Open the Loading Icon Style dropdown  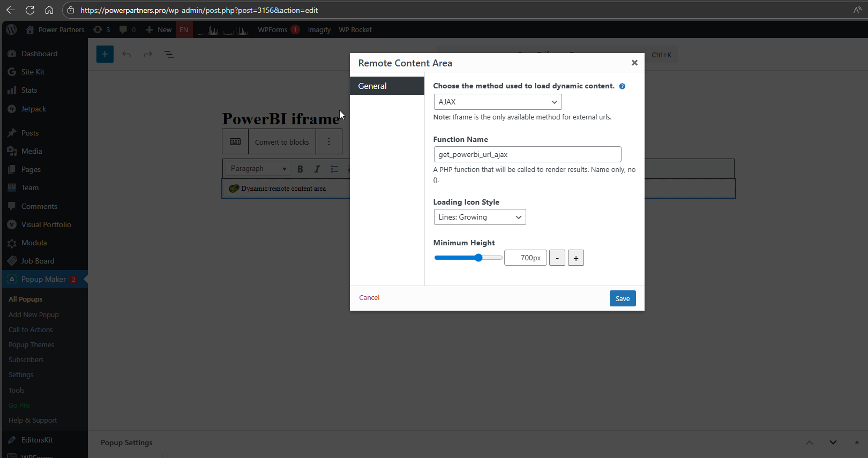pyautogui.click(x=480, y=217)
